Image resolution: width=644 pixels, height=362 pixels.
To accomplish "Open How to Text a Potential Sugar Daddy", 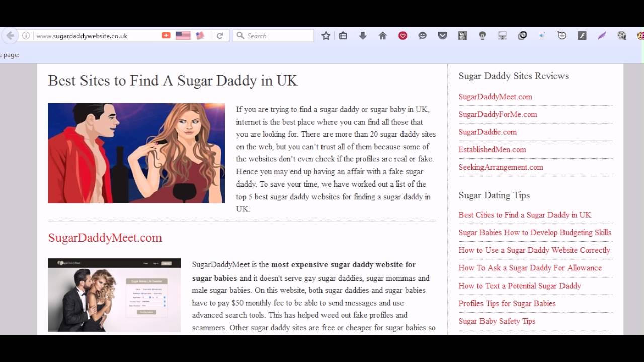I will pos(520,286).
